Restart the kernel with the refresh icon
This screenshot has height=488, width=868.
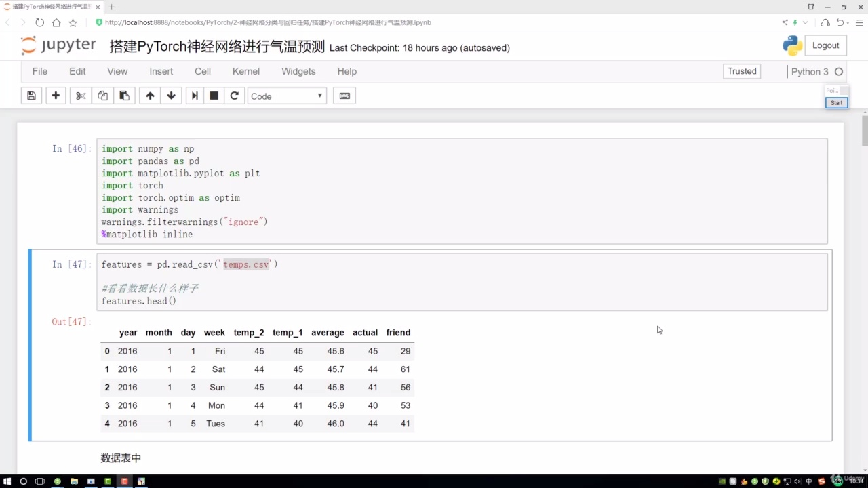234,96
